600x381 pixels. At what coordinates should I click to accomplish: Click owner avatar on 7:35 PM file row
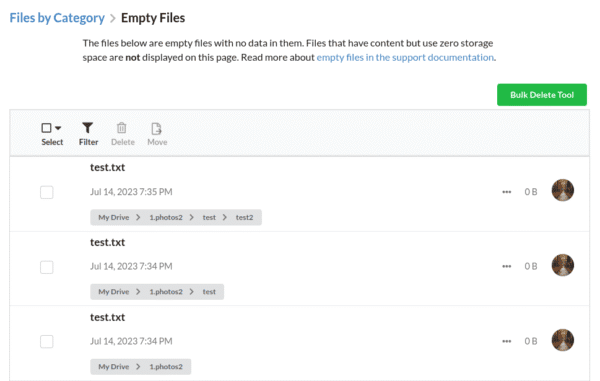(x=562, y=190)
